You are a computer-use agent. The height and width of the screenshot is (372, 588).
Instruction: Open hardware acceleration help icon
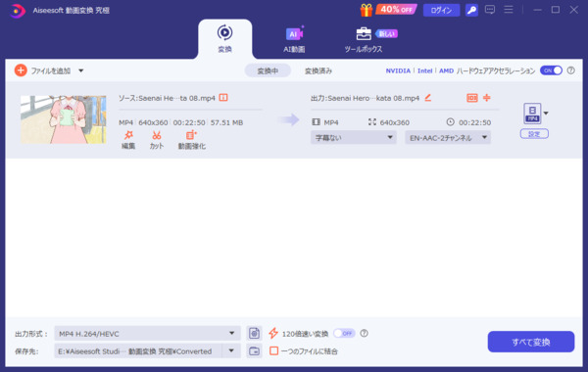(570, 70)
